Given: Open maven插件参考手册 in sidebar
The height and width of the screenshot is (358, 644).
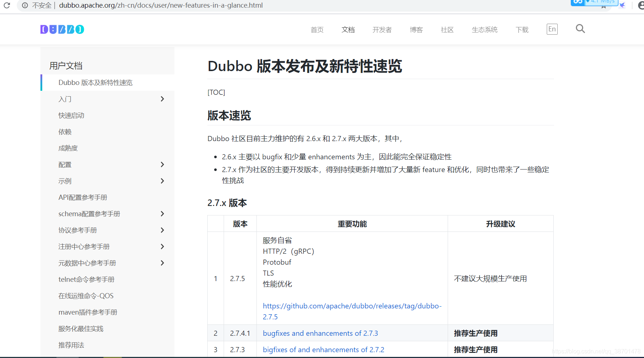Looking at the screenshot, I should [x=88, y=312].
